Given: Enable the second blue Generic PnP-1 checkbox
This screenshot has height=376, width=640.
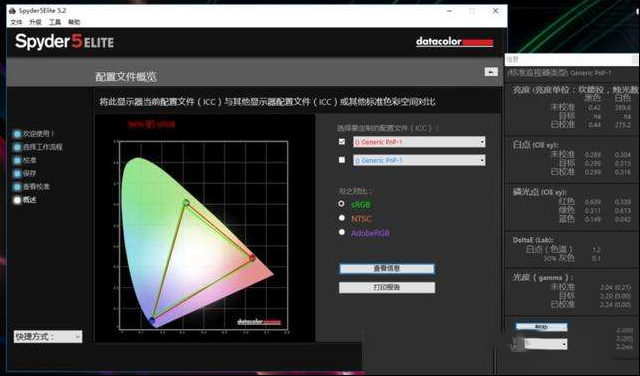Looking at the screenshot, I should [342, 160].
